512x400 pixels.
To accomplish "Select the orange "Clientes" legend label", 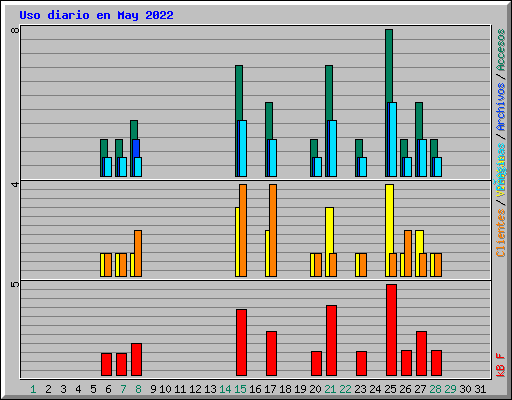I will tap(501, 233).
